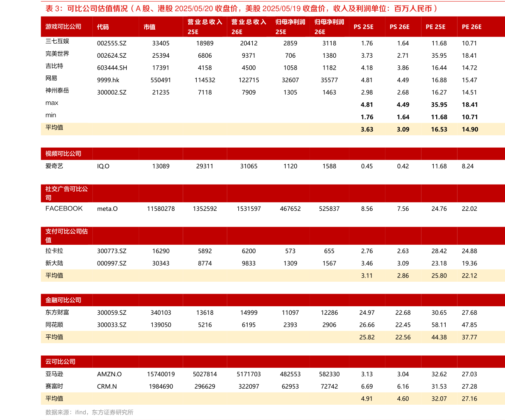Click Facebook PE 25E value 24.76

pyautogui.click(x=439, y=209)
